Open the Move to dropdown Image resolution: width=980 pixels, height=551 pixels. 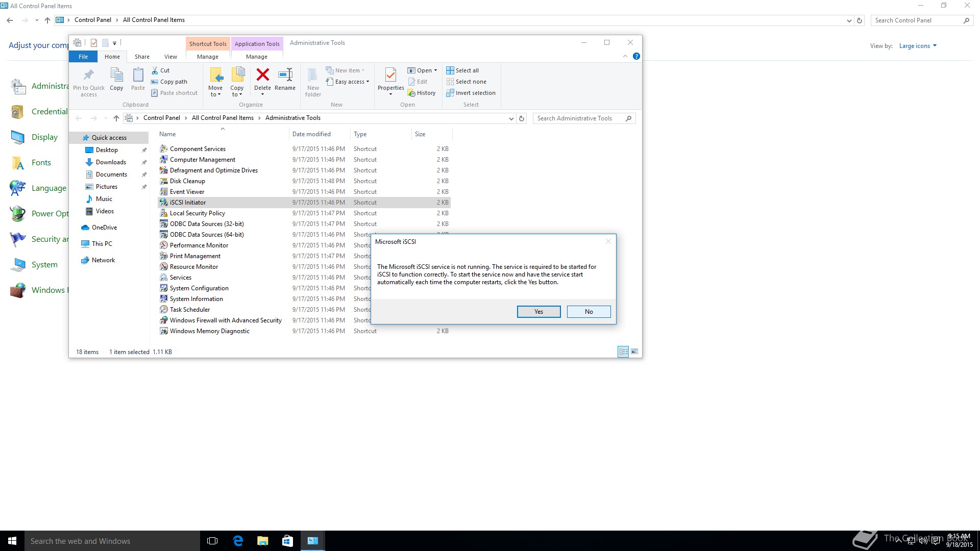pos(215,82)
